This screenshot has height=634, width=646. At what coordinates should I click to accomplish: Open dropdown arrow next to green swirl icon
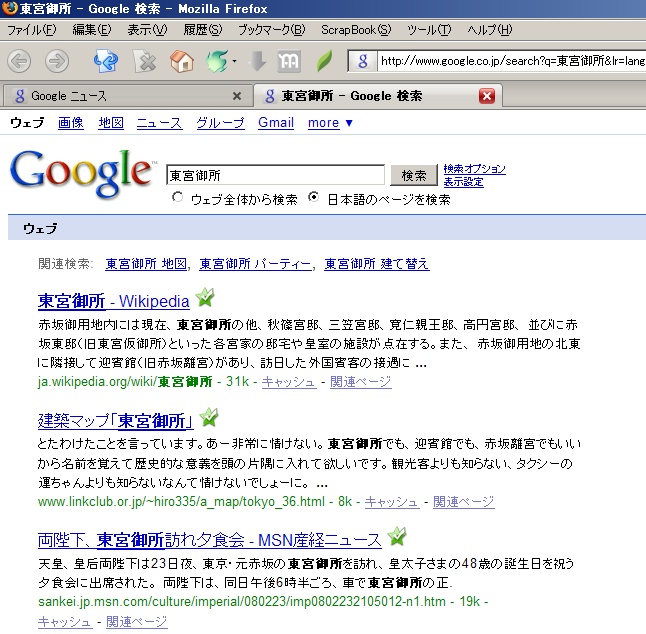click(x=235, y=62)
